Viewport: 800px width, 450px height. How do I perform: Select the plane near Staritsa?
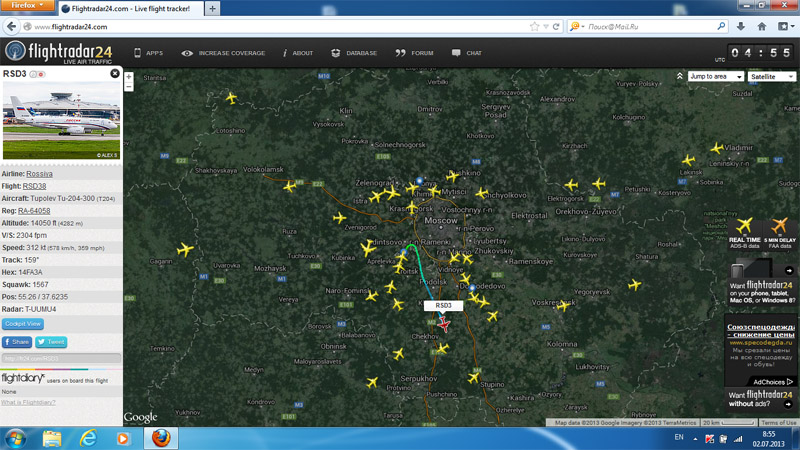pos(232,97)
